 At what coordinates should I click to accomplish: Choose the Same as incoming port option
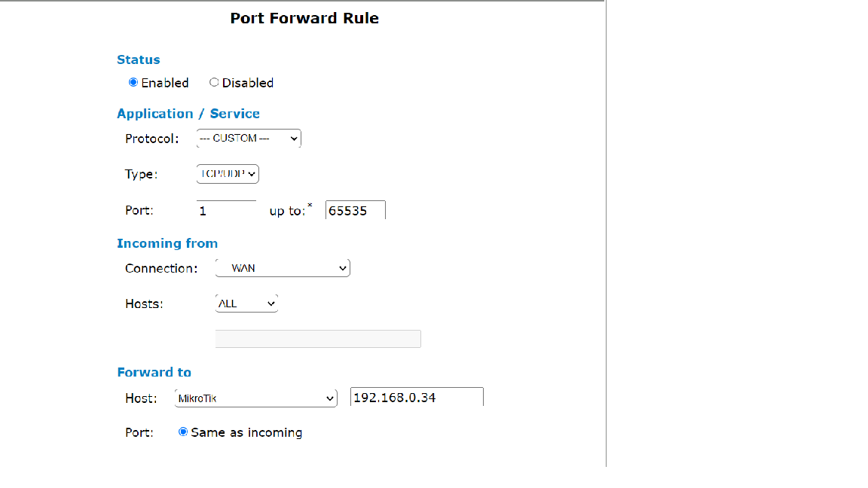click(182, 432)
